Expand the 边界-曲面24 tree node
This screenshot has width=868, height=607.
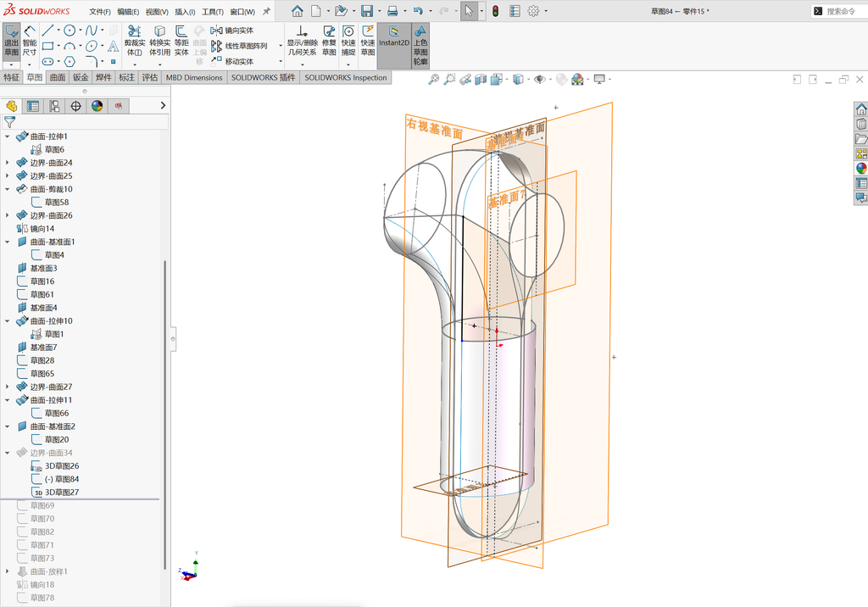pos(7,163)
